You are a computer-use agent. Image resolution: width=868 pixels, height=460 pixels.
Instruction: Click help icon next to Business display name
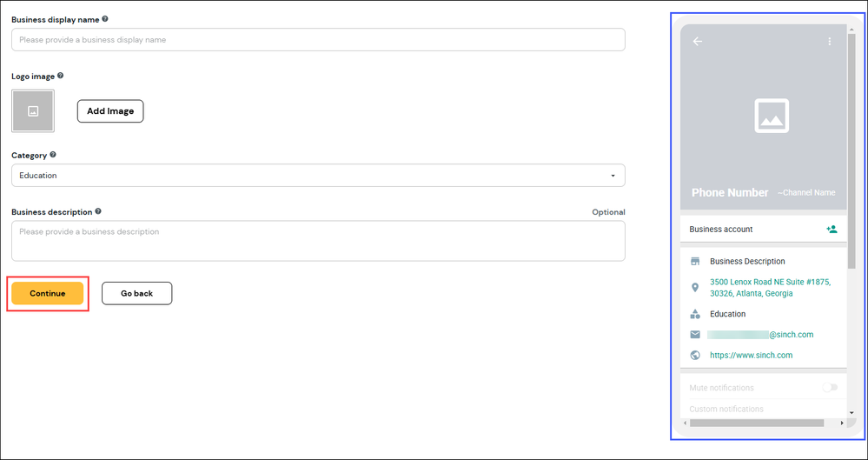[105, 19]
